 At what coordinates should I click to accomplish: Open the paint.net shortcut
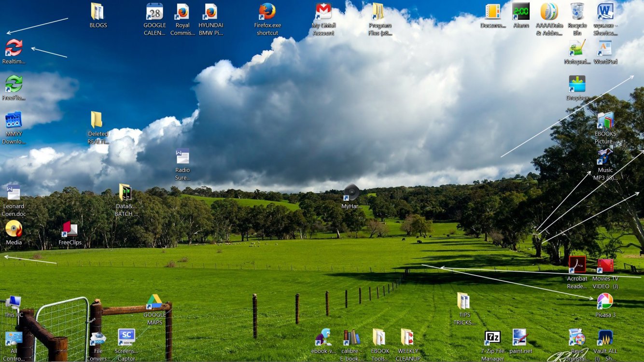click(520, 337)
